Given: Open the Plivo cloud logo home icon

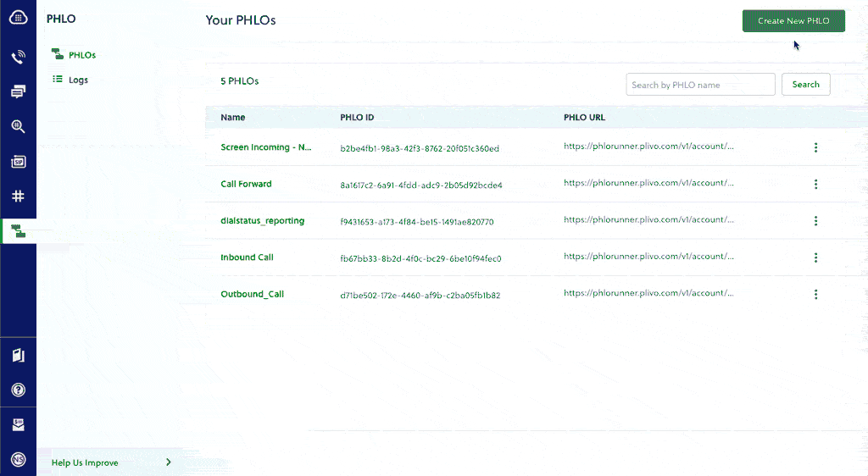Looking at the screenshot, I should coord(18,18).
